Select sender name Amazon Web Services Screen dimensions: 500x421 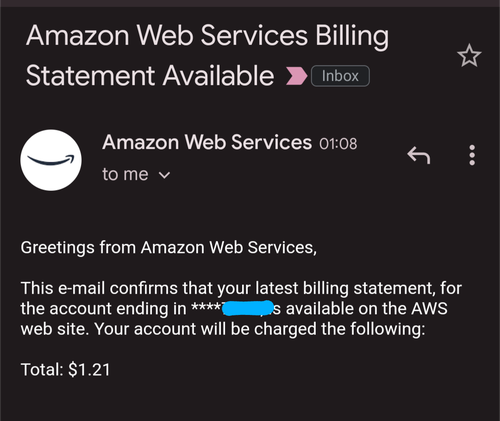point(207,142)
